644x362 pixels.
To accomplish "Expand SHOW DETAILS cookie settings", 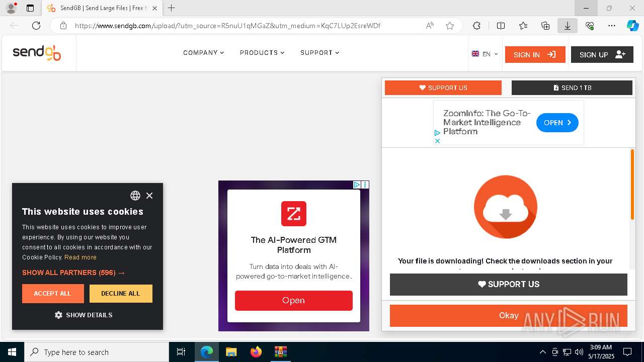I will (84, 315).
